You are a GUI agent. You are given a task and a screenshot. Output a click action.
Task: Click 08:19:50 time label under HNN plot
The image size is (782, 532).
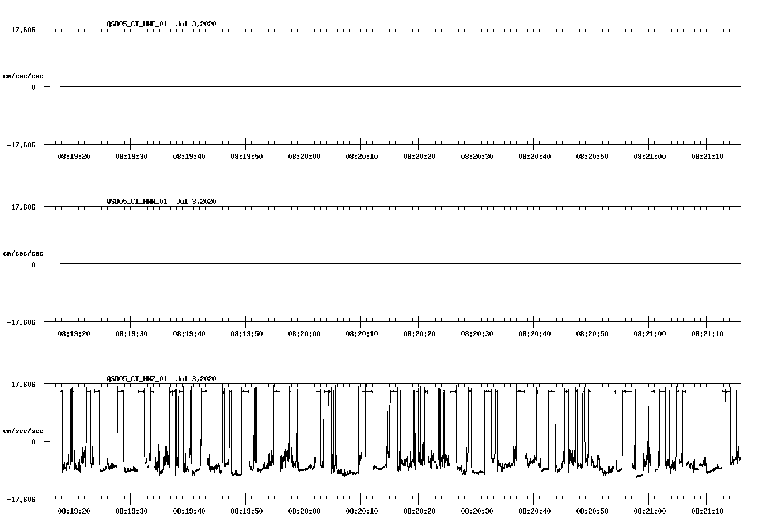click(x=246, y=333)
